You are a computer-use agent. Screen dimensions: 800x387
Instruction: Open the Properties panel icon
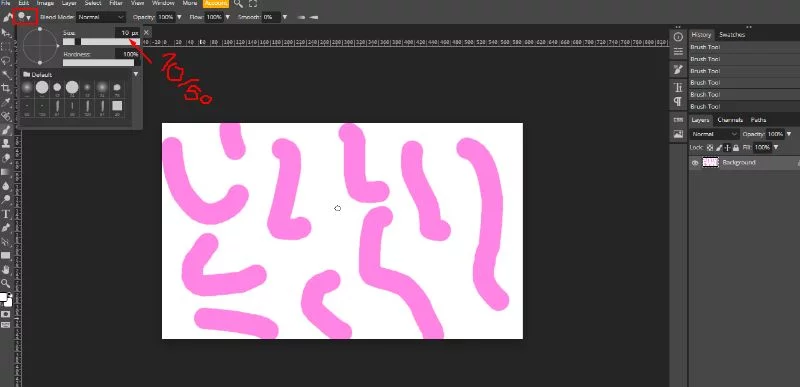click(678, 52)
